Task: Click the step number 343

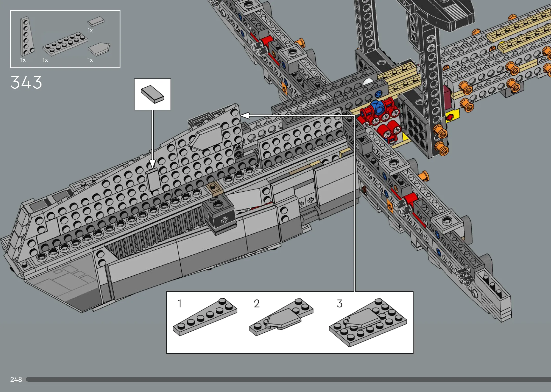Action: (x=26, y=82)
